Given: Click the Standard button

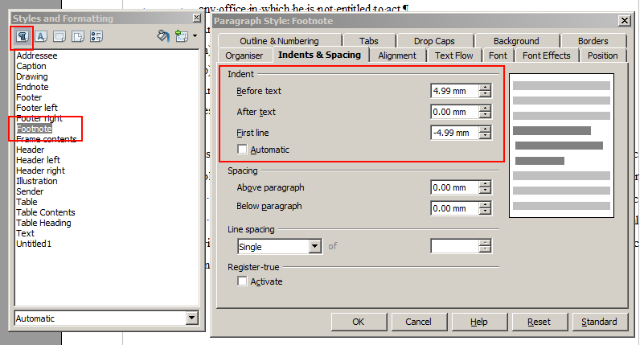Looking at the screenshot, I should [599, 322].
